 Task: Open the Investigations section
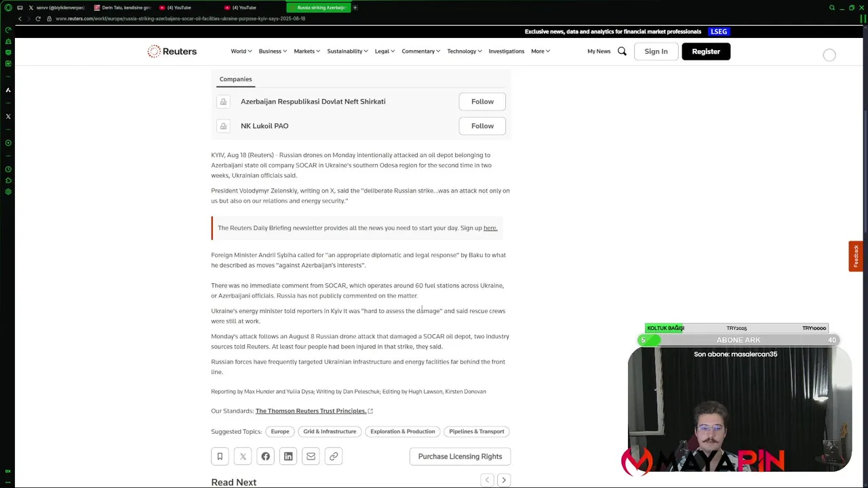click(507, 51)
